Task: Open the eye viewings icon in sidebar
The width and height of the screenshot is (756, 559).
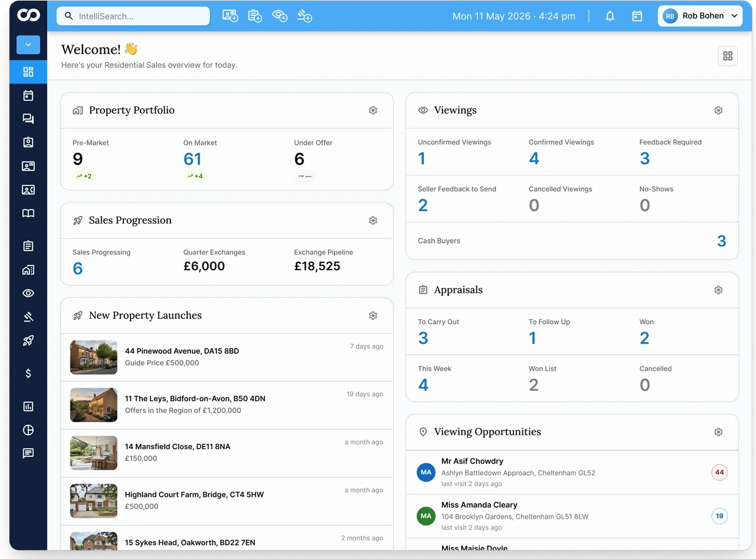Action: tap(28, 293)
